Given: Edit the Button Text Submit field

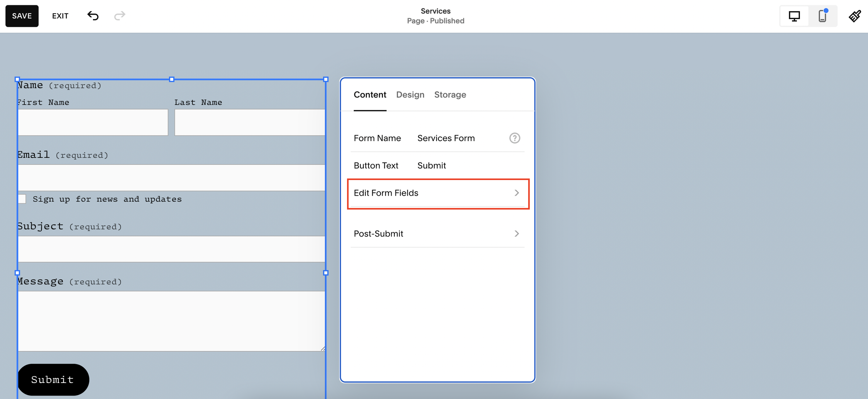Looking at the screenshot, I should [x=432, y=166].
